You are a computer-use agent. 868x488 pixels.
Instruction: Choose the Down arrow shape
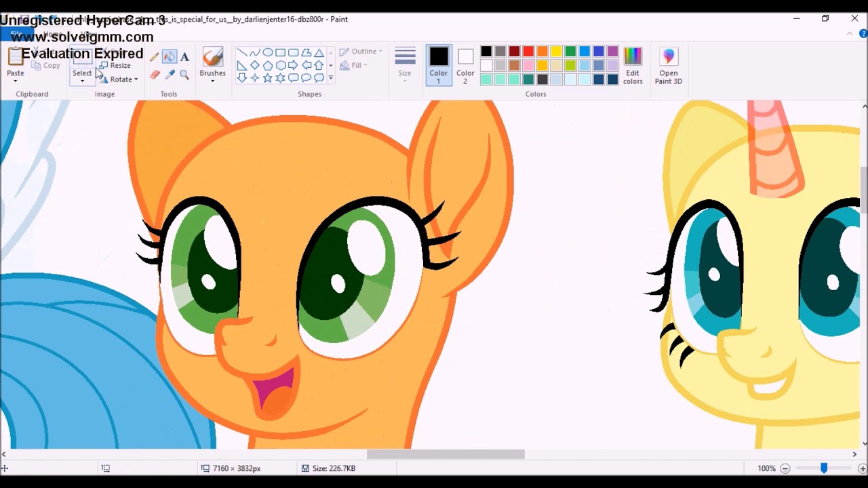[242, 78]
